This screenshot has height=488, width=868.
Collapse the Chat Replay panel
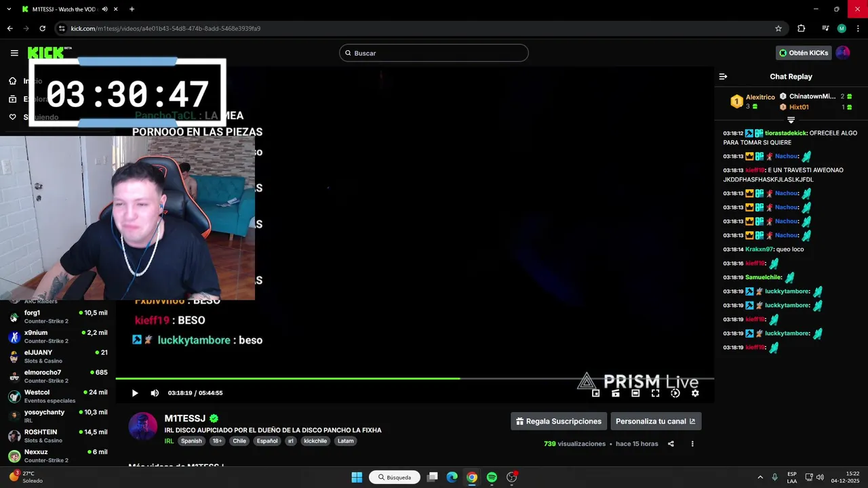pos(723,77)
